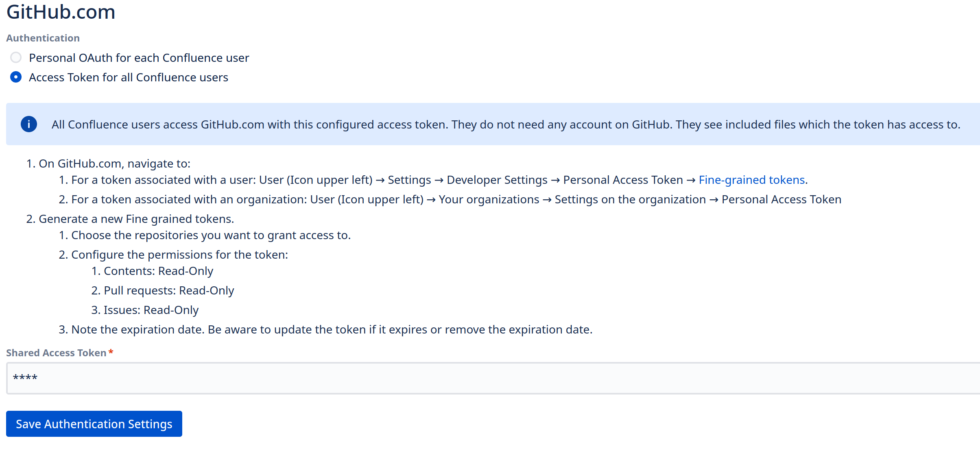Select Personal OAuth for each Confluence user radio
The height and width of the screenshot is (449, 980).
click(x=16, y=57)
